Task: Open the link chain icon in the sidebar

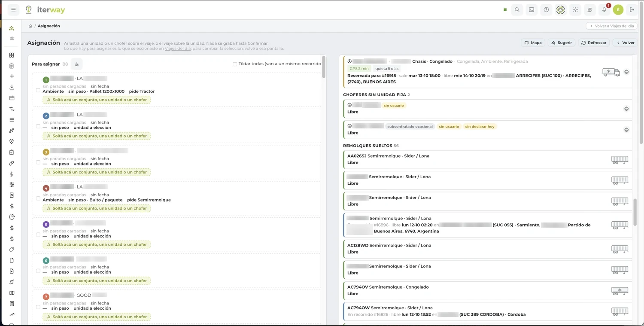Action: (12, 163)
